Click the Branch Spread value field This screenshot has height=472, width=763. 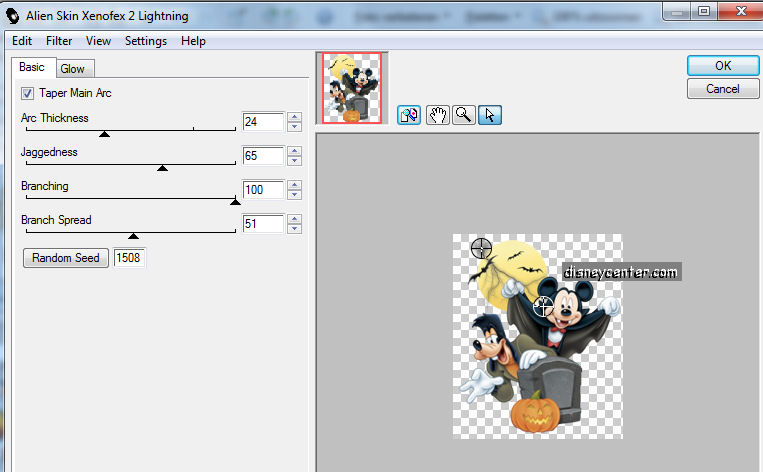pyautogui.click(x=263, y=224)
